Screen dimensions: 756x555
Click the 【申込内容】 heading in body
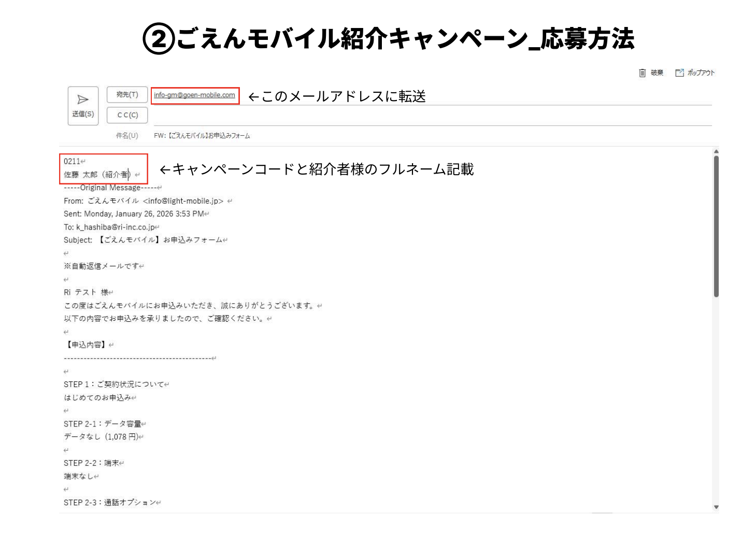86,345
